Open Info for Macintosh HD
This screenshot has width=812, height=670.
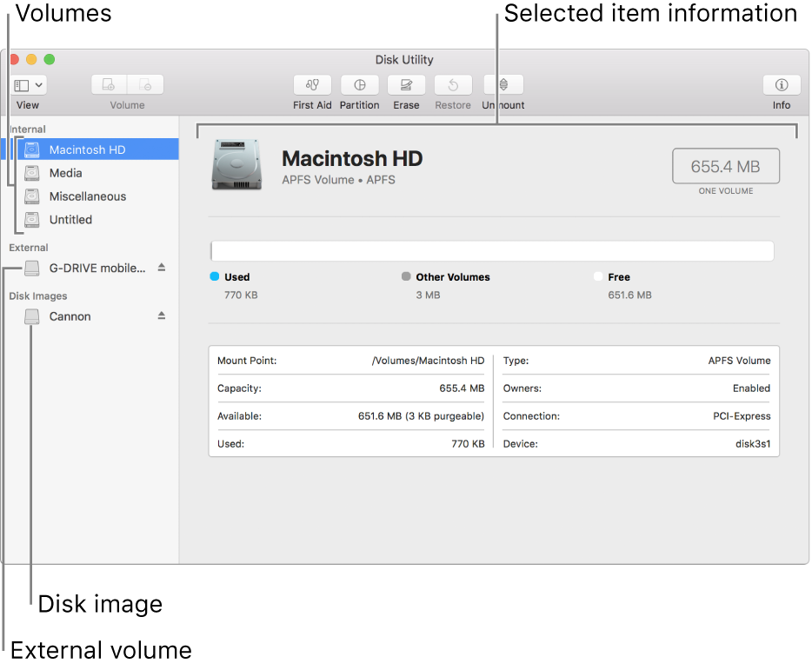coord(781,85)
